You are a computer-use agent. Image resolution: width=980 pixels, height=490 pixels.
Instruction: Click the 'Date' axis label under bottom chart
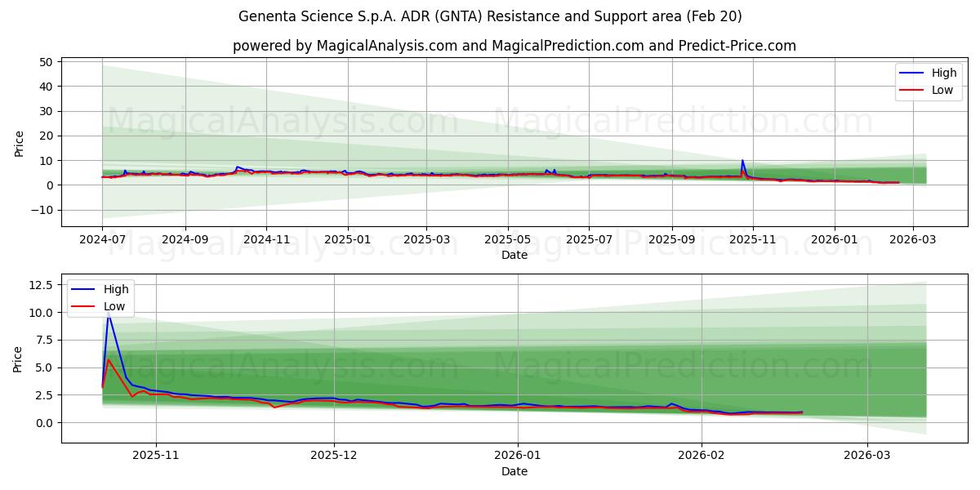(x=514, y=472)
